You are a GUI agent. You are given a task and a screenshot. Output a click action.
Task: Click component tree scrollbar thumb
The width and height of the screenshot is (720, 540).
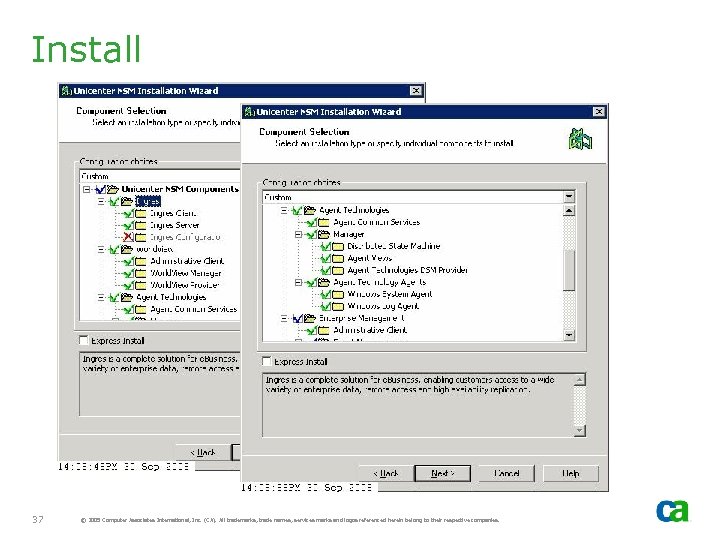tap(569, 270)
